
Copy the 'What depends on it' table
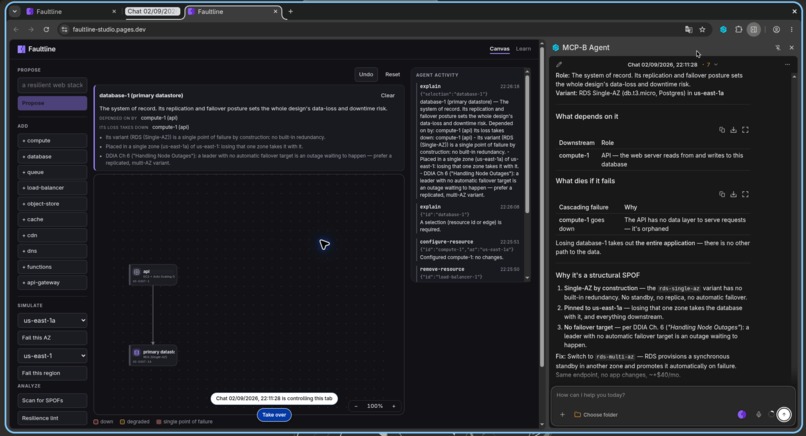[x=722, y=130]
